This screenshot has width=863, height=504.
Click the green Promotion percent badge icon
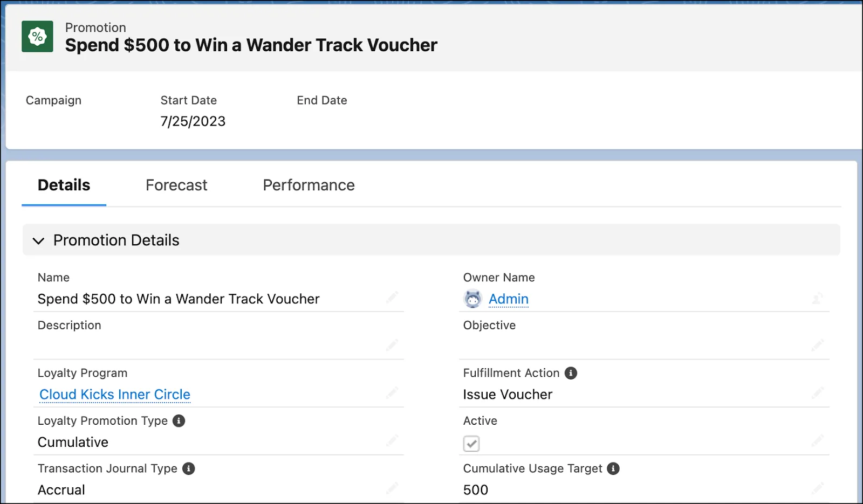[x=37, y=36]
